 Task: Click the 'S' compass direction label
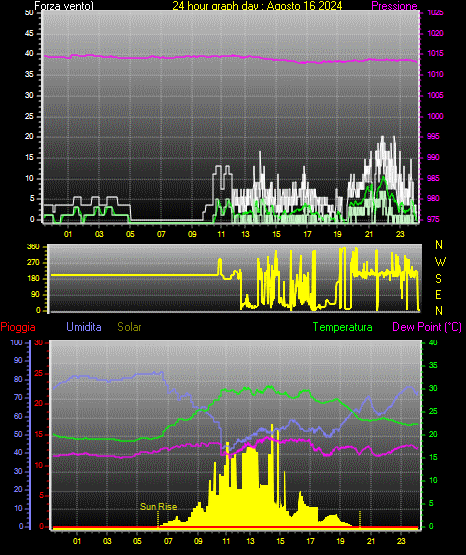[438, 279]
